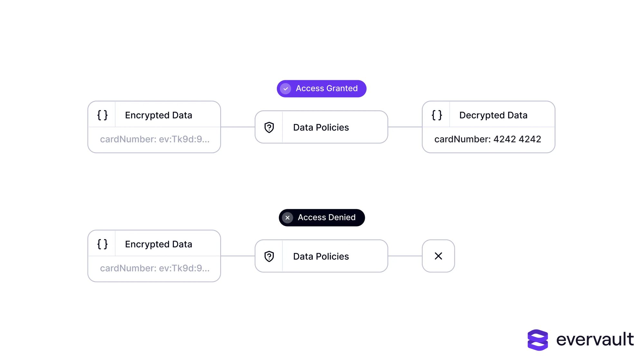The image size is (644, 362).
Task: Click the Decrypted Data title
Action: coord(493,115)
